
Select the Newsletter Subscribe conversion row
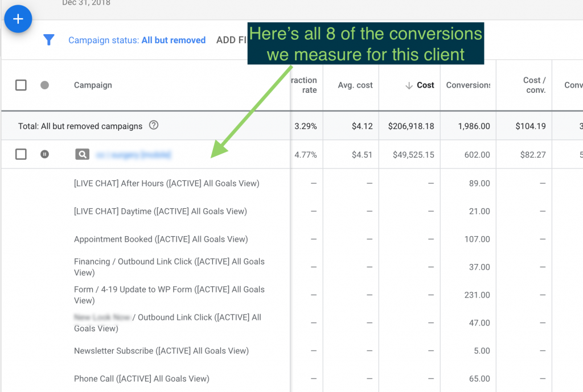(161, 350)
